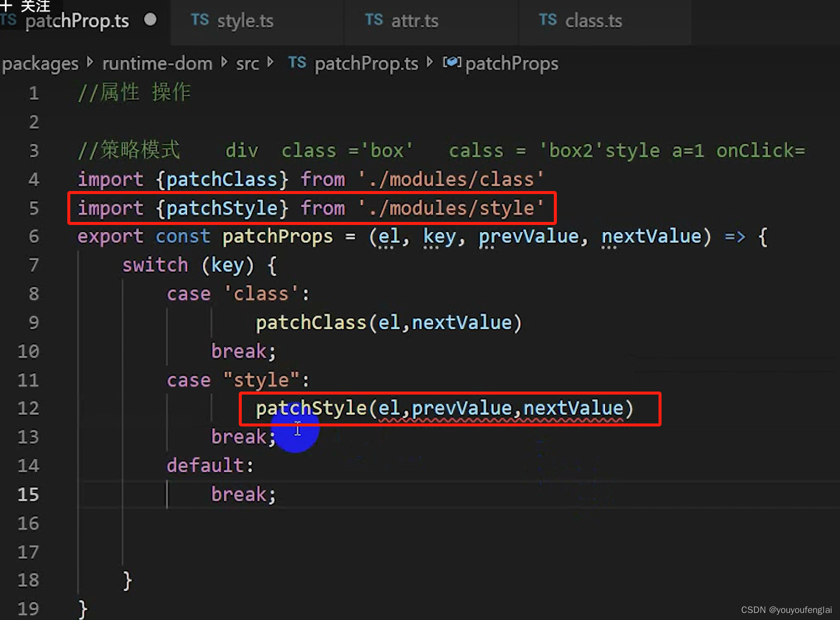Click the 'prevValue' parameter on line 6
The image size is (840, 620).
pos(528,237)
